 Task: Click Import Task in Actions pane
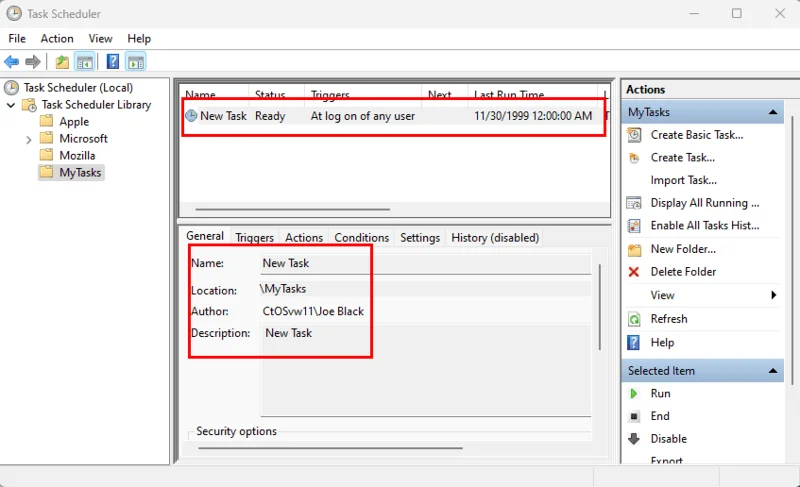683,181
